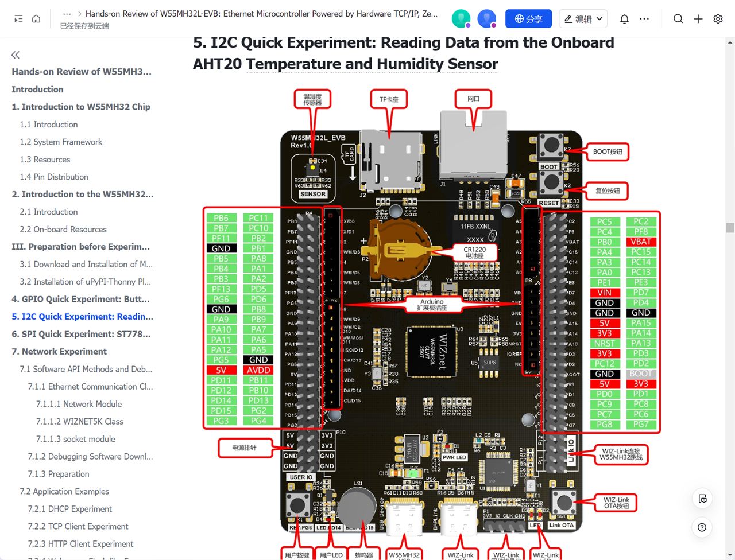The height and width of the screenshot is (560, 735).
Task: Open 7. Network Experiment in outline
Action: (59, 352)
